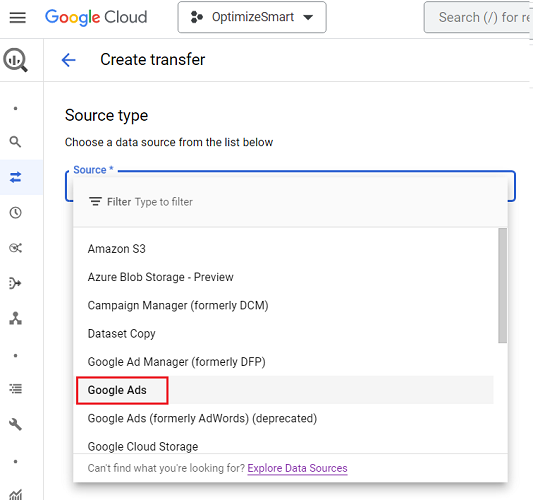The height and width of the screenshot is (500, 533).
Task: Select the Data transfers sidebar icon
Action: tap(15, 177)
